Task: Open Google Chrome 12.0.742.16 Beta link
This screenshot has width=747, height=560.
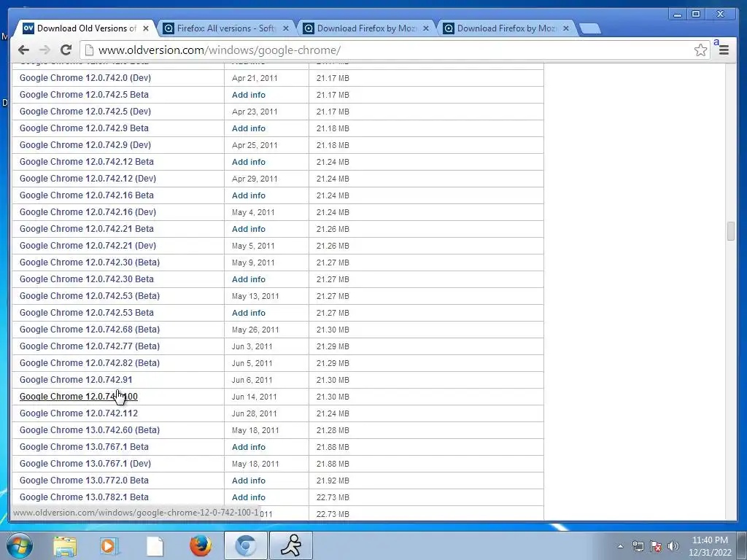Action: (x=87, y=195)
